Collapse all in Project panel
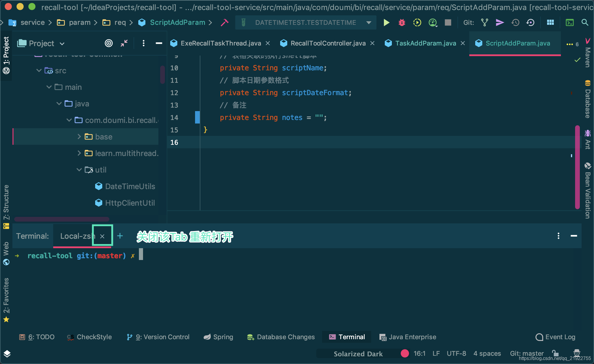 click(124, 43)
